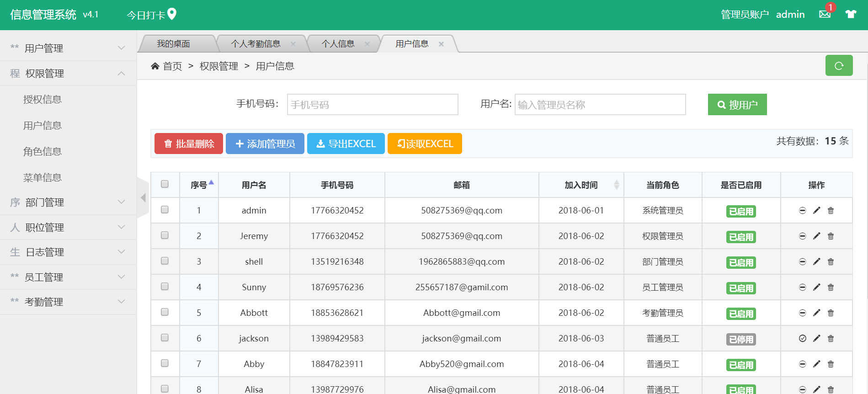Click the 导出EXCEL button

[x=346, y=144]
